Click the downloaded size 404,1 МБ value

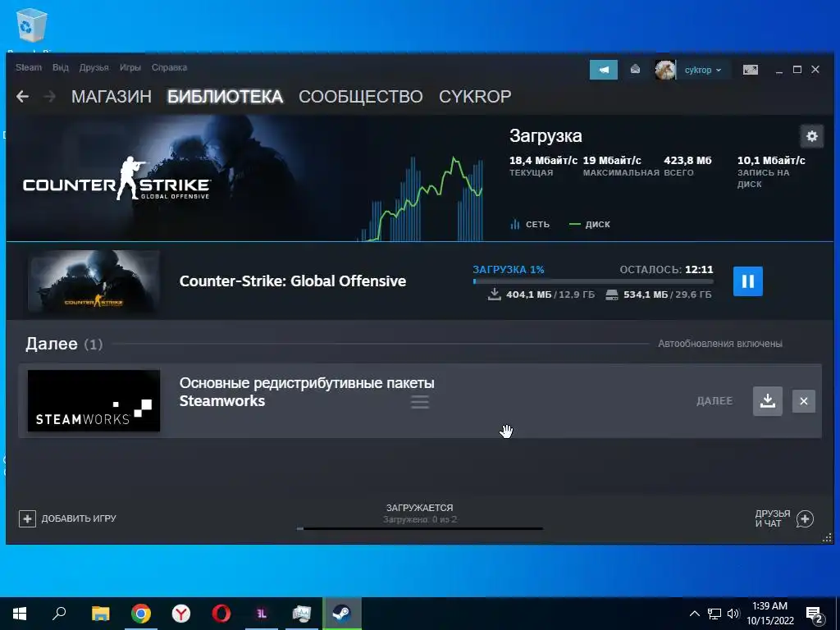pos(528,294)
